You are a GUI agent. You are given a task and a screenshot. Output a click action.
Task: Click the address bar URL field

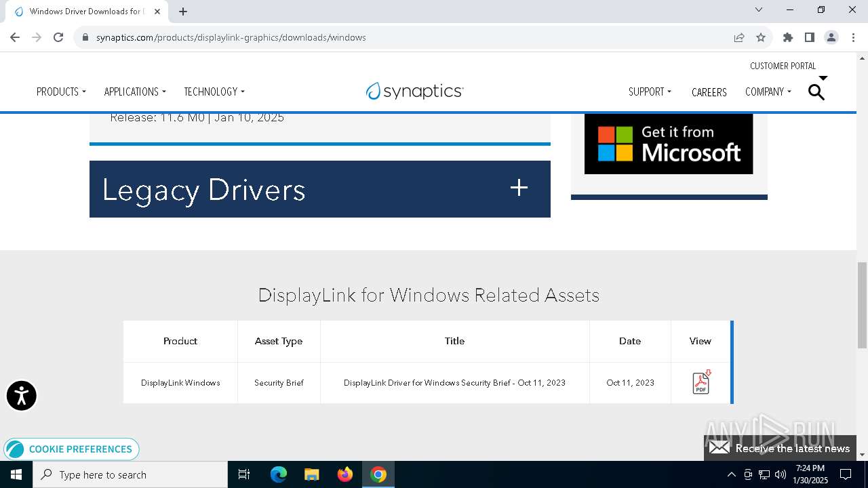(407, 37)
